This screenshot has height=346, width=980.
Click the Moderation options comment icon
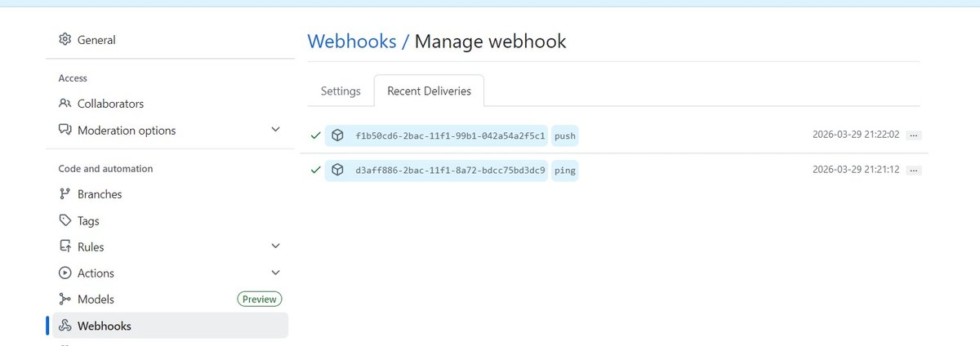click(x=65, y=131)
